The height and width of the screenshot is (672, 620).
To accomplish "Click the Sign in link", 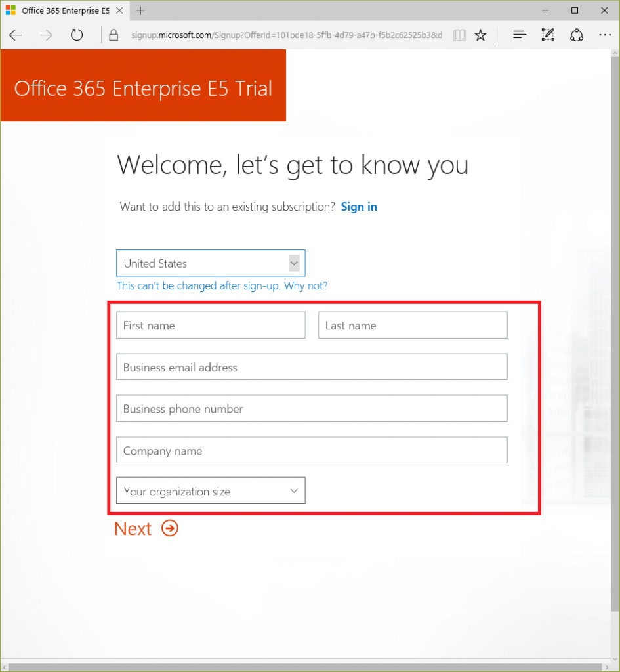I will click(x=359, y=207).
